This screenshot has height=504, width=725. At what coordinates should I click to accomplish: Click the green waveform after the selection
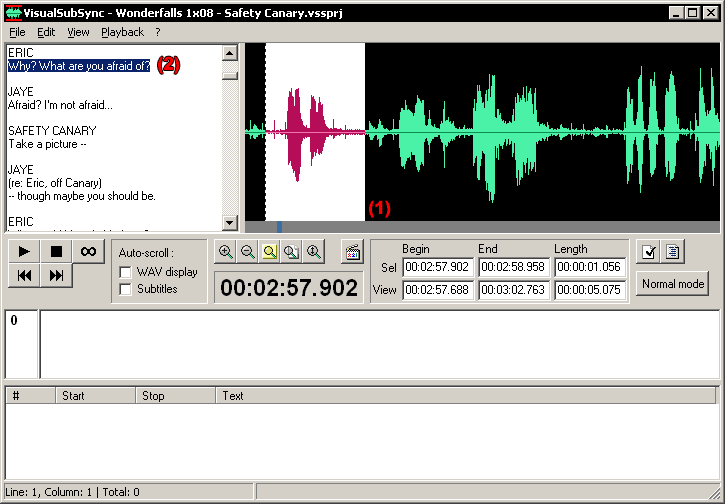542,132
